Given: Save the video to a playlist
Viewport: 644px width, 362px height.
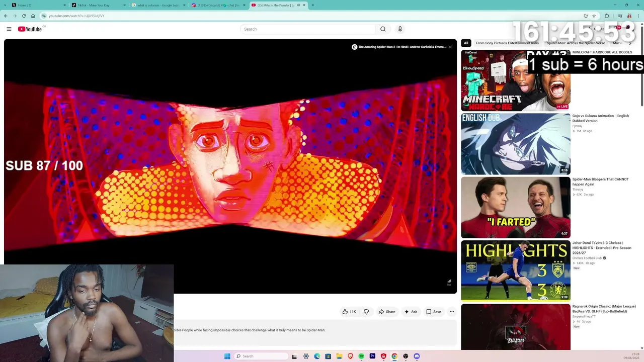Looking at the screenshot, I should (x=434, y=312).
